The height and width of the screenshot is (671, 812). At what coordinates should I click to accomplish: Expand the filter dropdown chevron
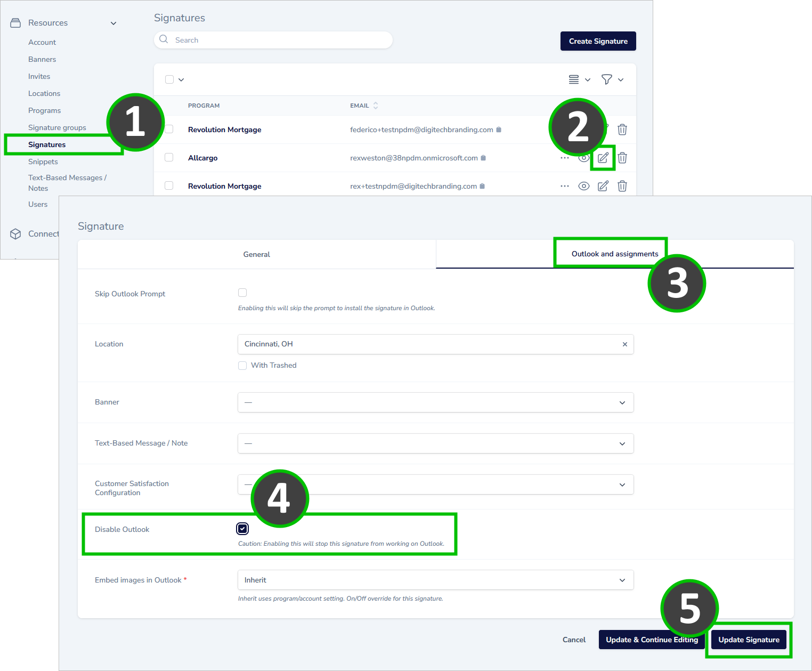coord(621,79)
